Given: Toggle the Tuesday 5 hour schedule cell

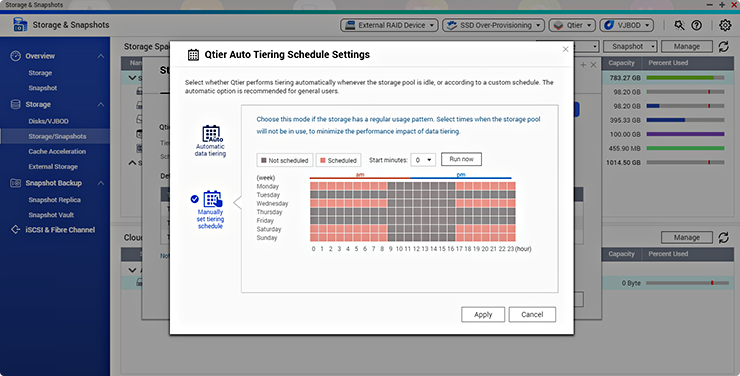Looking at the screenshot, I should tap(357, 195).
